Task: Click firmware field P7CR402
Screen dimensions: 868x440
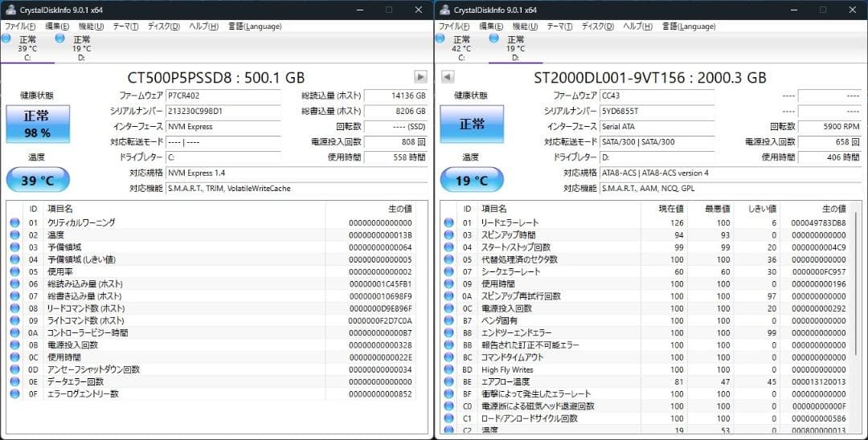Action: point(223,96)
